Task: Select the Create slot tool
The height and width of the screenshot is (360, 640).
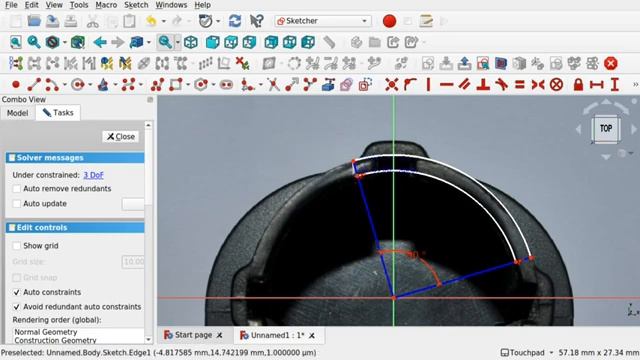Action: (226, 85)
